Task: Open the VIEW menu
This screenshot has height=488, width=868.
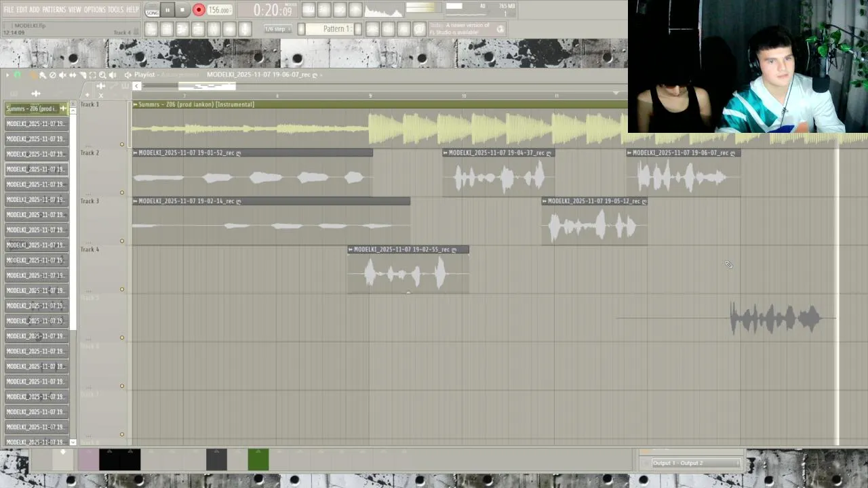Action: tap(75, 9)
